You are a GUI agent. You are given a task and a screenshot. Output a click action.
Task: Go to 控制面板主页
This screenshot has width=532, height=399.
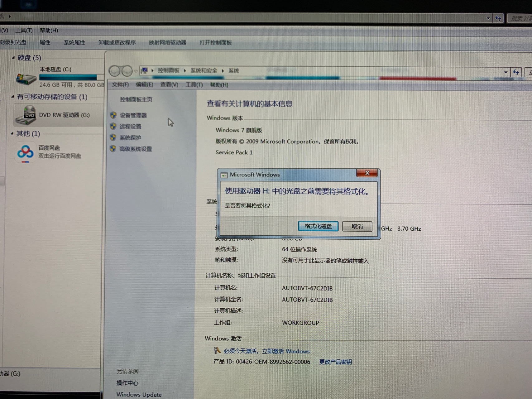pyautogui.click(x=136, y=99)
